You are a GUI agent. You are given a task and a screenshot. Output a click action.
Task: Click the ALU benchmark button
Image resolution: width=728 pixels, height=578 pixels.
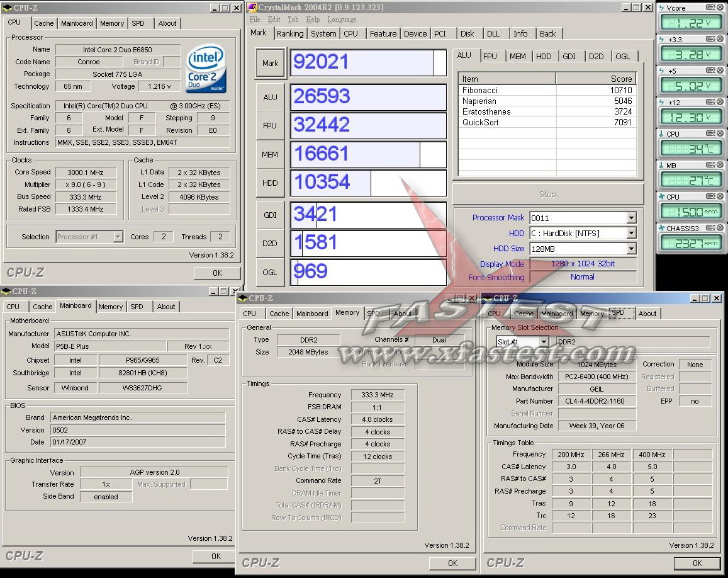point(270,97)
